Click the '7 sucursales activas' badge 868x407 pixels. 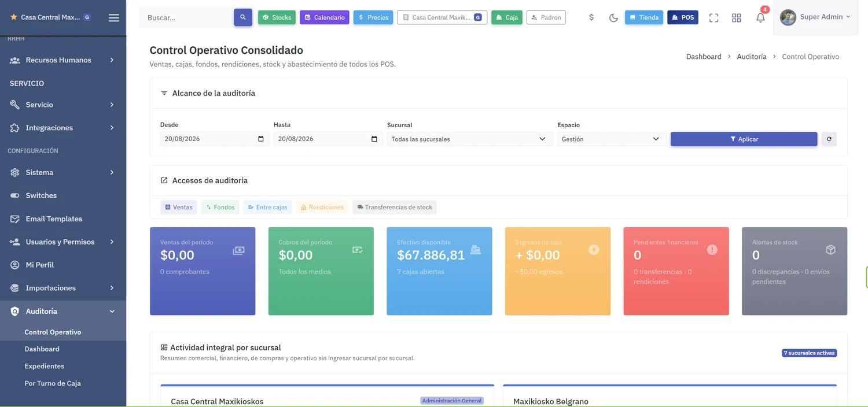pyautogui.click(x=810, y=353)
